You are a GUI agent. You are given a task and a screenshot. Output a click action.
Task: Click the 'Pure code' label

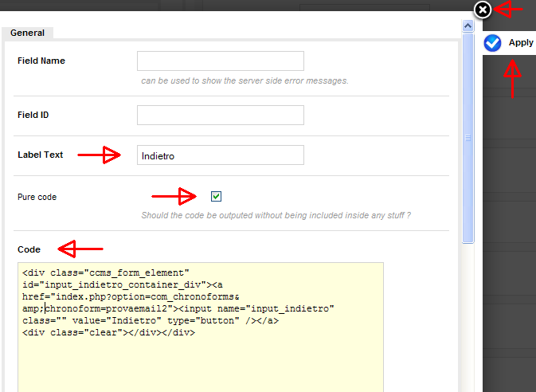37,197
